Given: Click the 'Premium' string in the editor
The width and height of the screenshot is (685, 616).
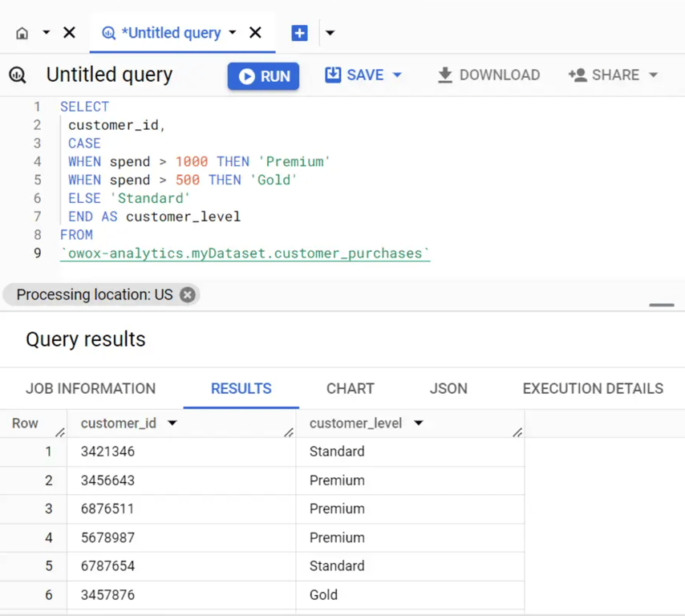Looking at the screenshot, I should 294,162.
